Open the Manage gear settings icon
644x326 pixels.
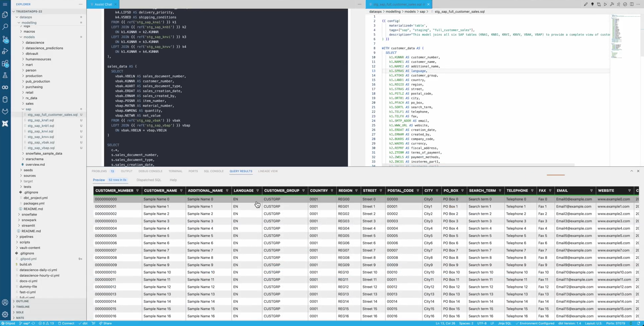pyautogui.click(x=5, y=314)
